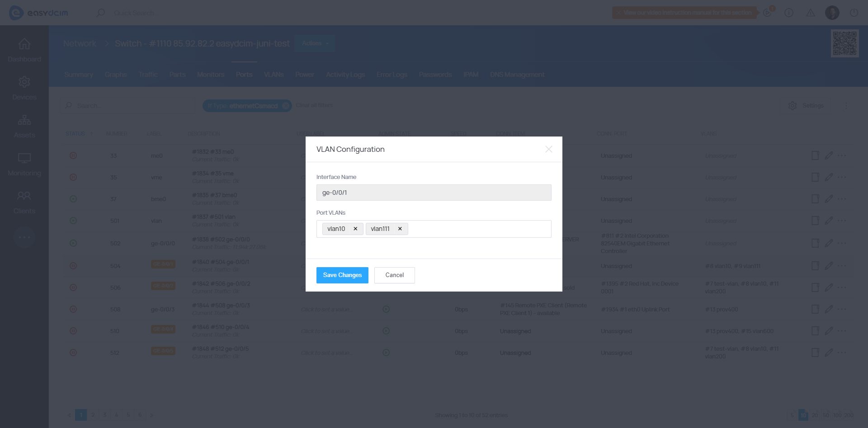
Task: Switch to the VLANs tab
Action: (274, 75)
